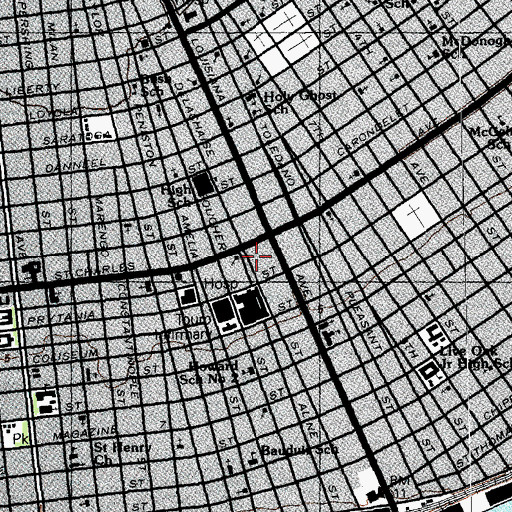The height and width of the screenshot is (512, 512).
Task: Click the MARENGO street label
Action: click(x=101, y=227)
